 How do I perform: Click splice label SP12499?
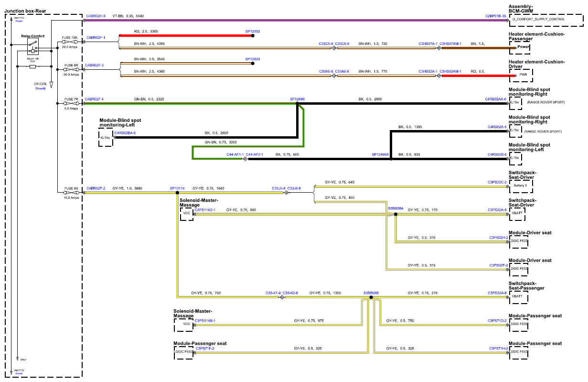[x=297, y=99]
